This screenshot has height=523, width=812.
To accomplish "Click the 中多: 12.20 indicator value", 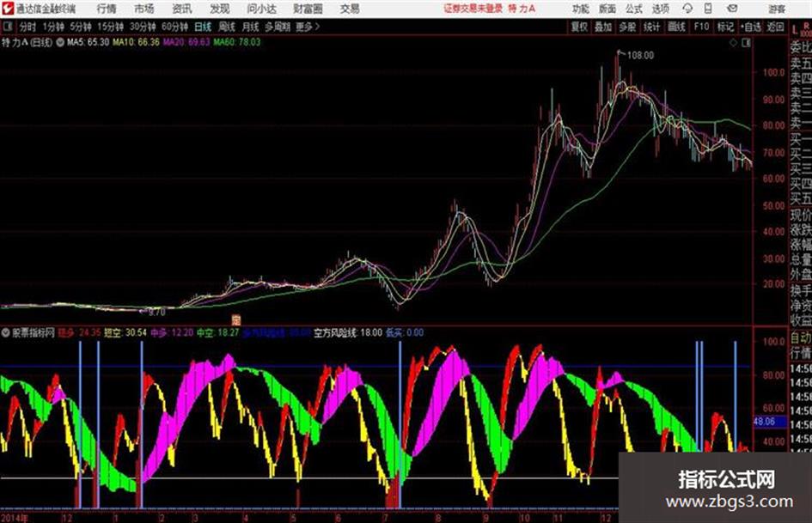I will tap(172, 333).
